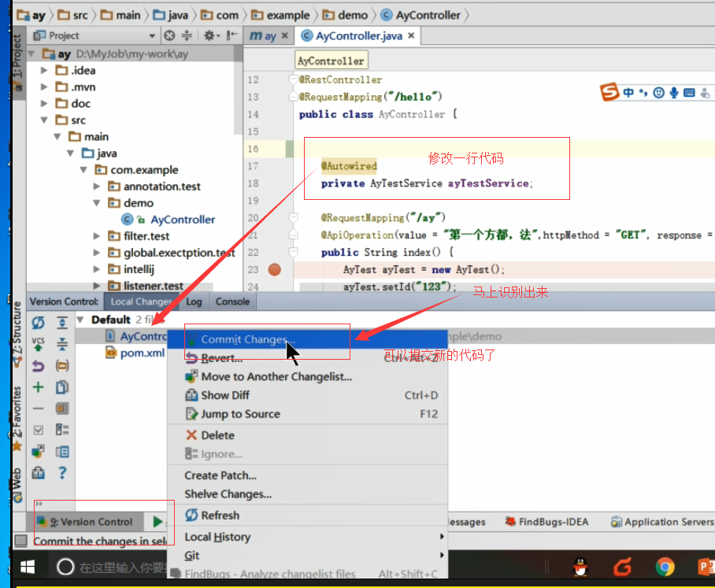The height and width of the screenshot is (588, 715).
Task: Click the Sogou emoji smiley icon
Action: [658, 93]
